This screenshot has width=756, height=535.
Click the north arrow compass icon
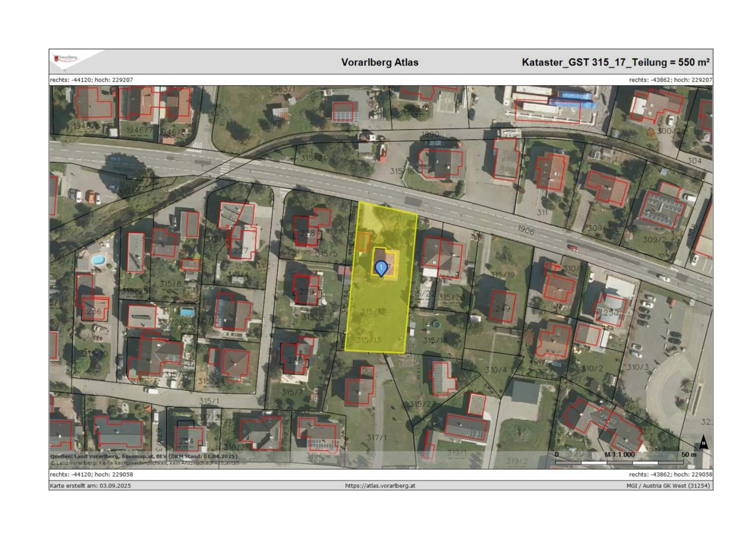703,442
